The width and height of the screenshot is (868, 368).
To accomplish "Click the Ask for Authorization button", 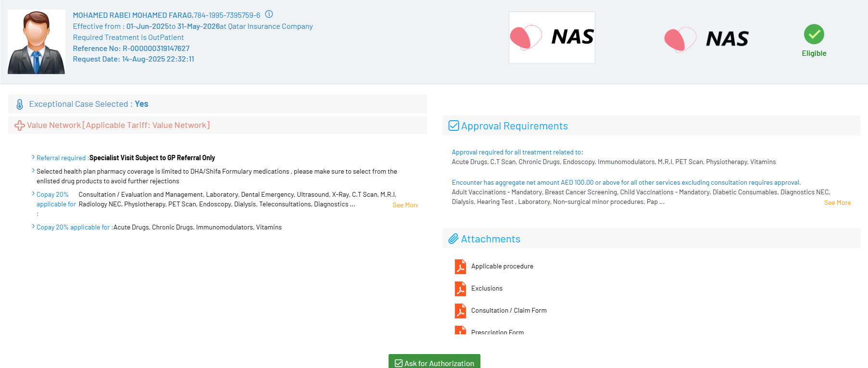I will [434, 363].
